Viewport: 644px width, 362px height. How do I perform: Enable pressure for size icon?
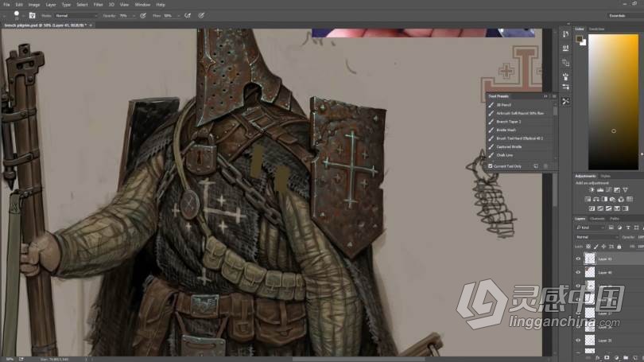[x=201, y=16]
